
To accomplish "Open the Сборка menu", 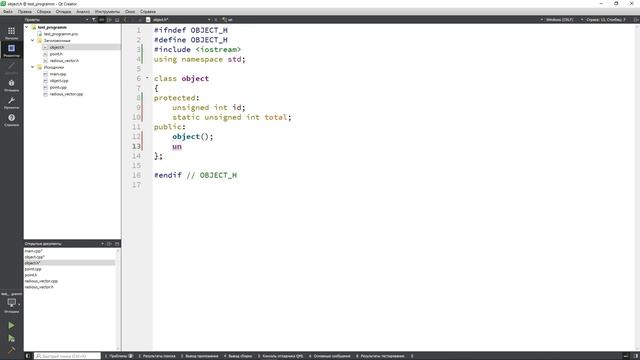I will coord(44,12).
